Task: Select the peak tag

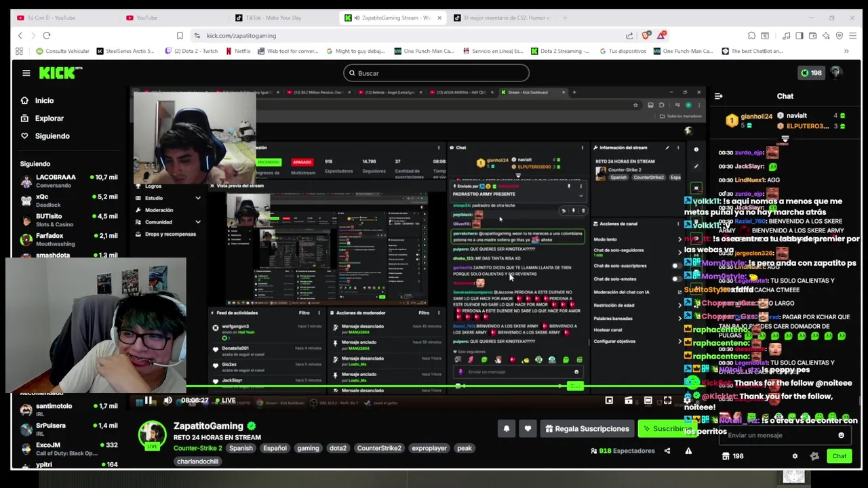Action: [x=465, y=448]
